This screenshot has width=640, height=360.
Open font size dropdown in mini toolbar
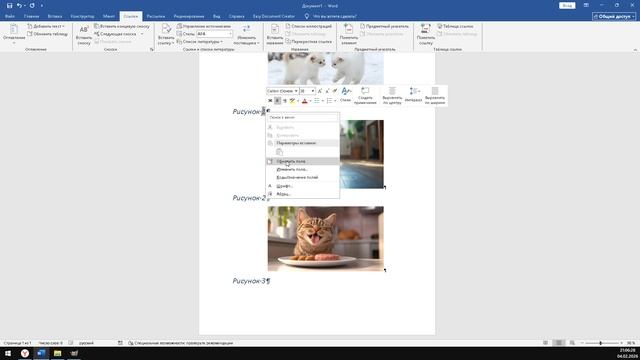coord(313,91)
